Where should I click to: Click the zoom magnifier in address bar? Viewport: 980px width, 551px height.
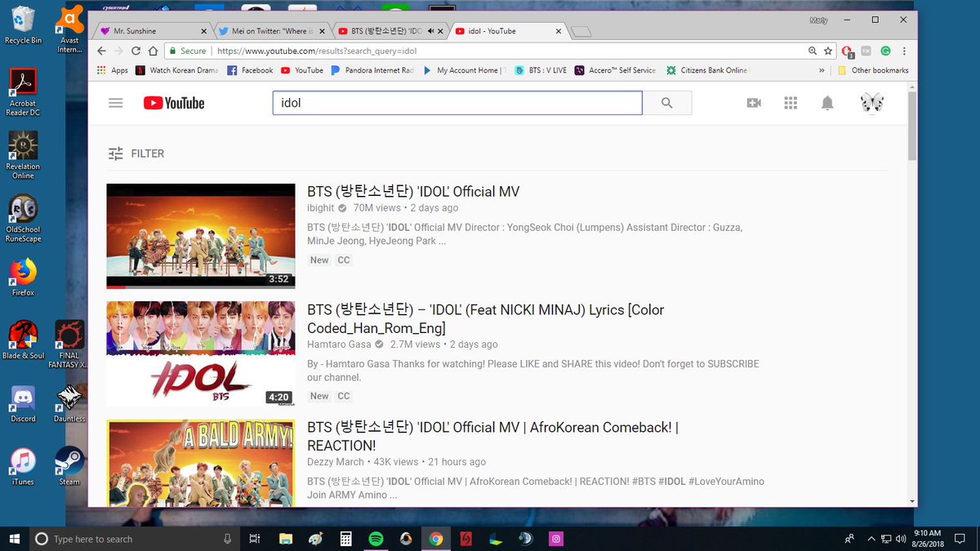(813, 51)
